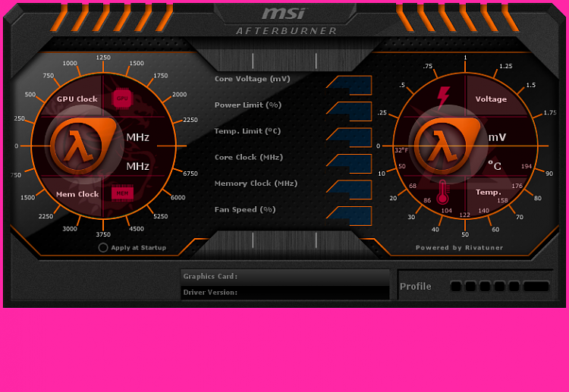Click the wide slot after the profile slots

[536, 287]
